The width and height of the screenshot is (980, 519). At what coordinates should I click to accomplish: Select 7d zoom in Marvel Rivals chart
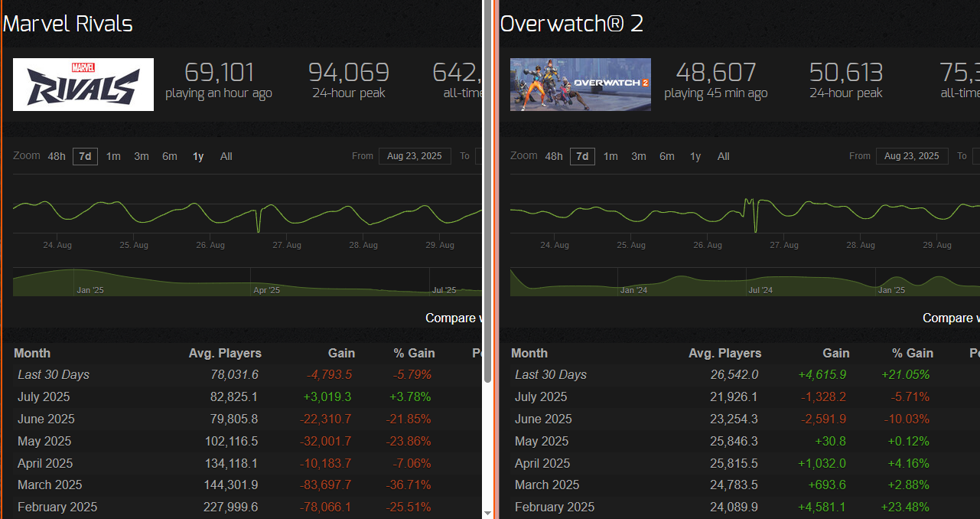[x=86, y=156]
